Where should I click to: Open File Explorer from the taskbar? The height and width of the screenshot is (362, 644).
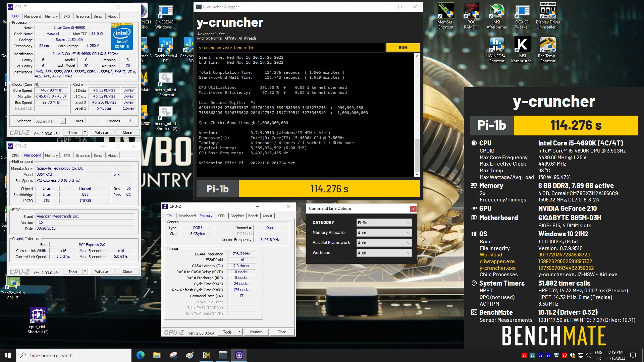[x=157, y=355]
